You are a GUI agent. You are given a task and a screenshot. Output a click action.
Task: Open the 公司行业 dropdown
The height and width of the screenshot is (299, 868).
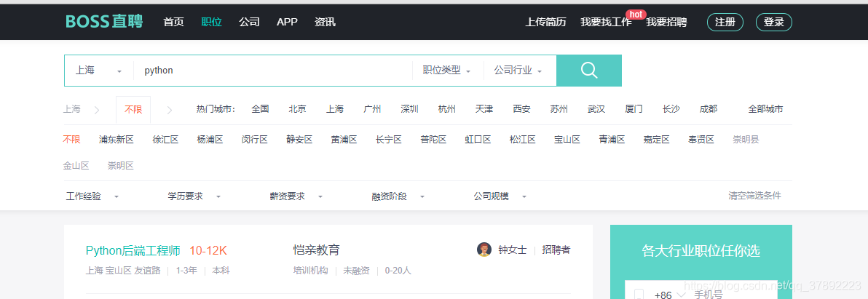pos(518,71)
